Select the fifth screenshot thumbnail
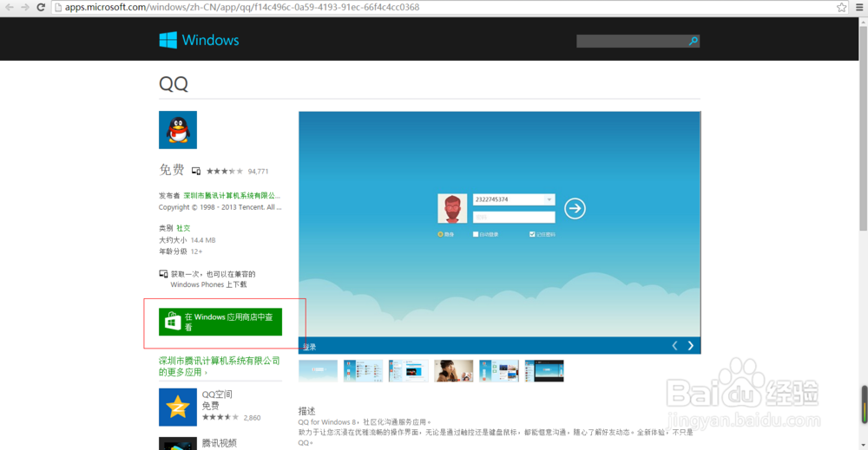This screenshot has width=868, height=450. pos(499,371)
